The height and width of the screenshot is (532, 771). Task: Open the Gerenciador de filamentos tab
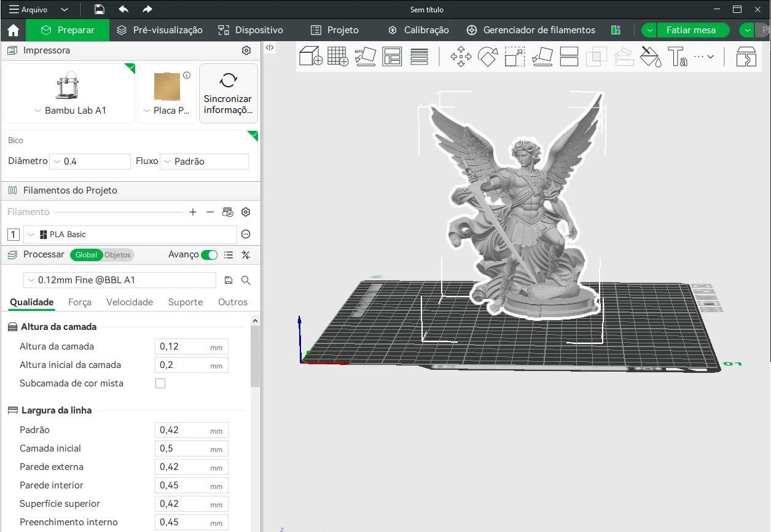[x=531, y=30]
